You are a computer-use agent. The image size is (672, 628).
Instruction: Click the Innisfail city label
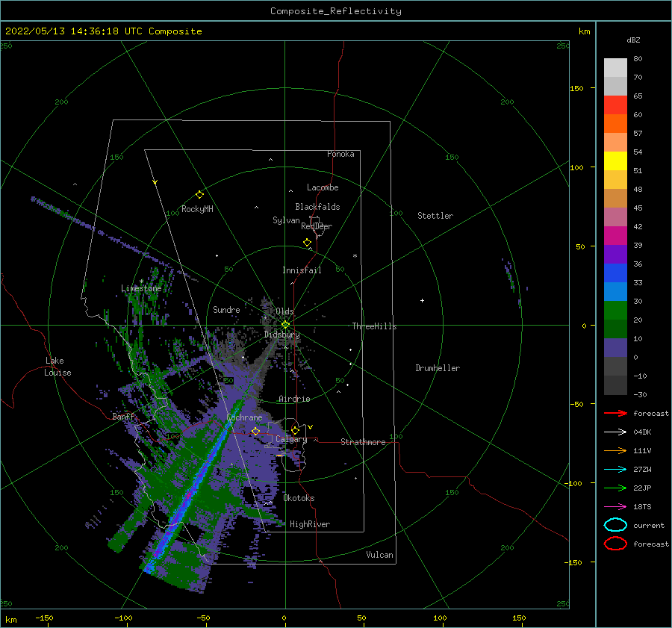[302, 270]
